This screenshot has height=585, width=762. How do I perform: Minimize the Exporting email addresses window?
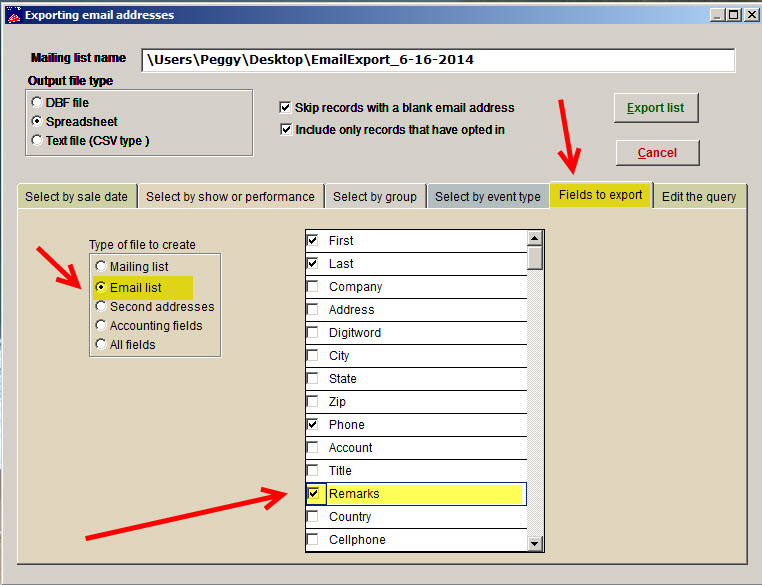[x=717, y=15]
